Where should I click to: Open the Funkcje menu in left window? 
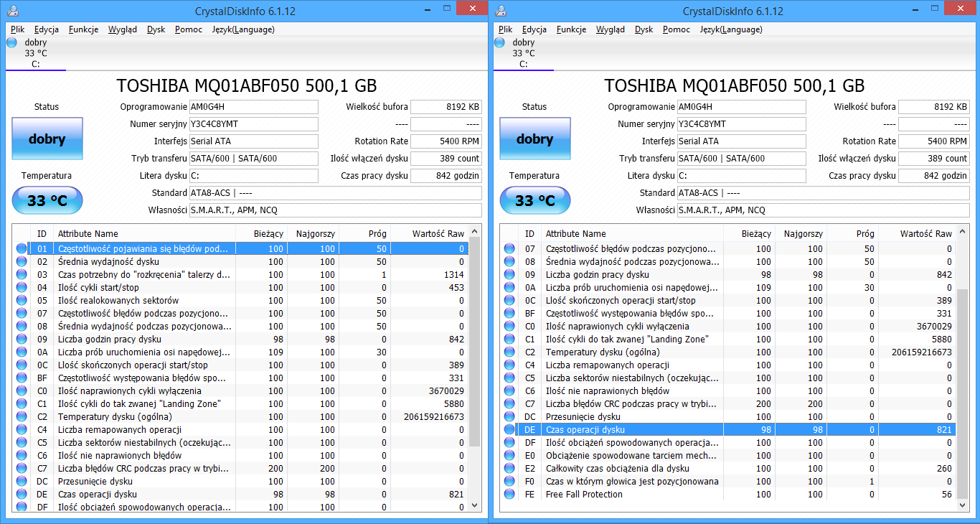click(84, 29)
